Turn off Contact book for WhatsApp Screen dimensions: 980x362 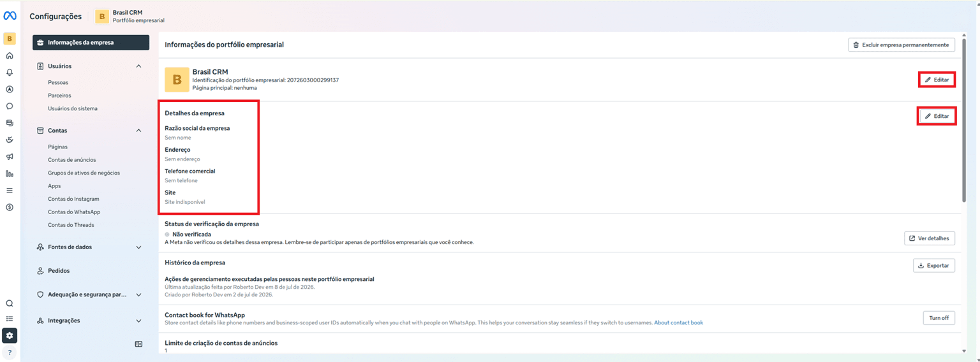939,318
